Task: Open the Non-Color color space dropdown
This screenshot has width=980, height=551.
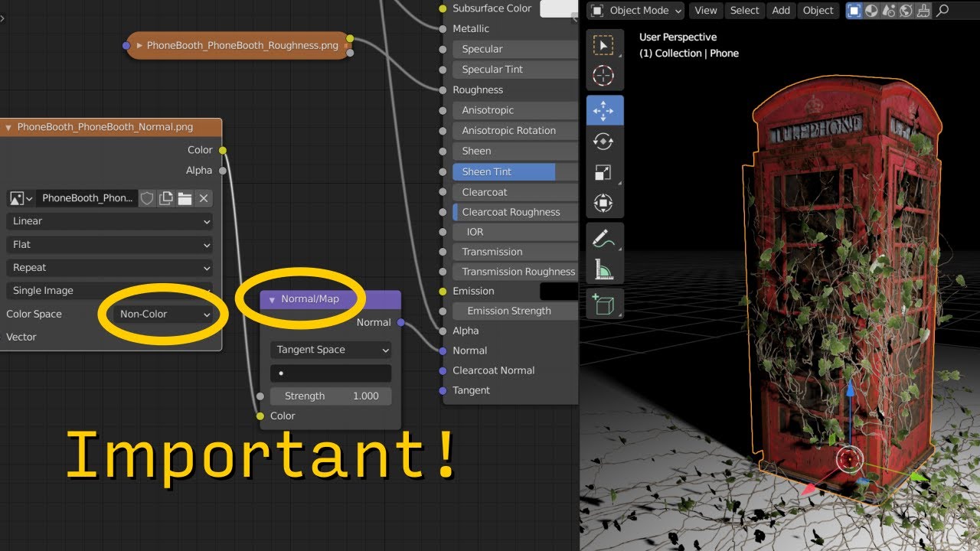Action: coord(163,314)
